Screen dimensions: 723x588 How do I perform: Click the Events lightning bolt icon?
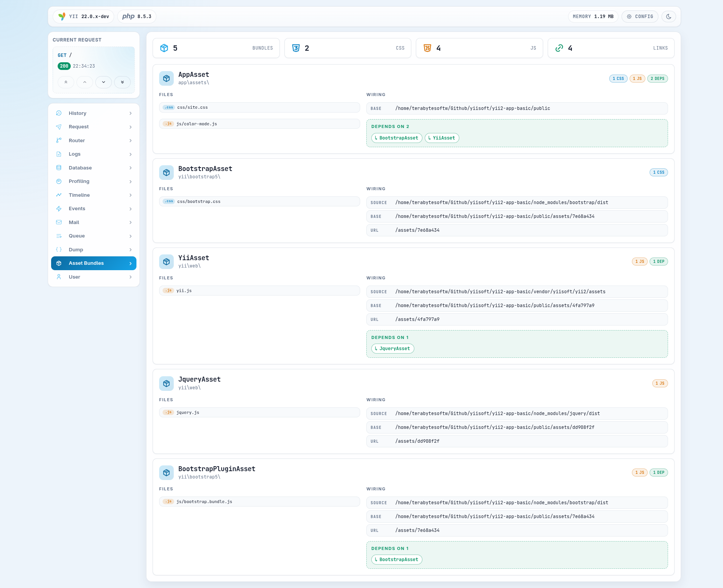[x=59, y=209]
